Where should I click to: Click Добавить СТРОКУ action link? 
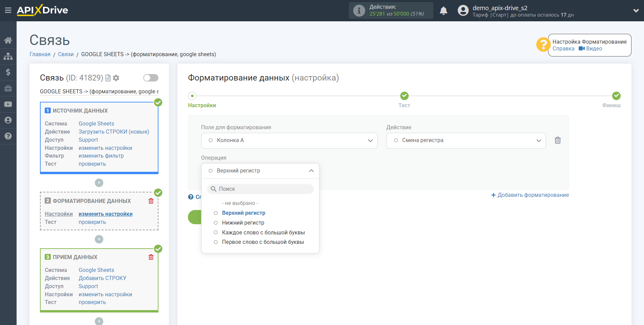[102, 278]
